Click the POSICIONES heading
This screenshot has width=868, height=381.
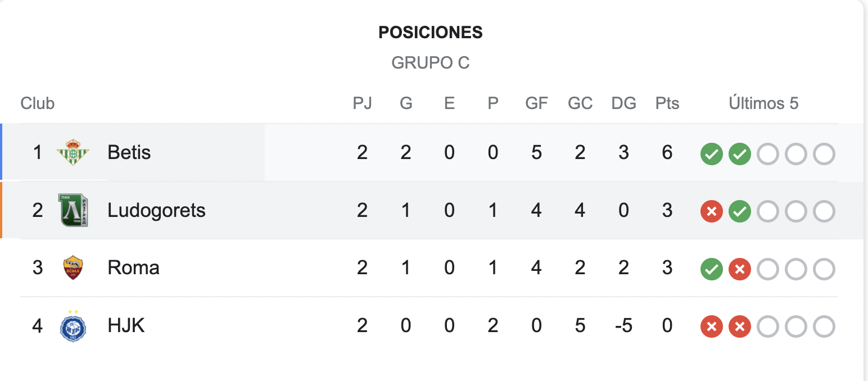pos(431,33)
